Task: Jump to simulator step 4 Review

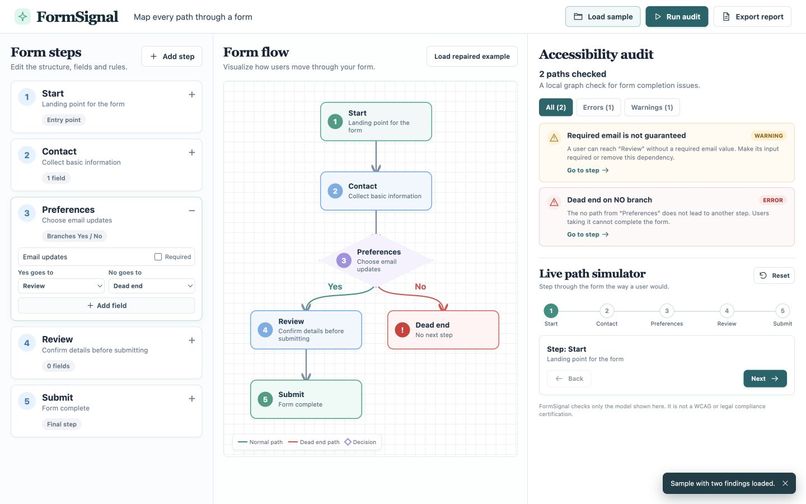Action: 726,311
